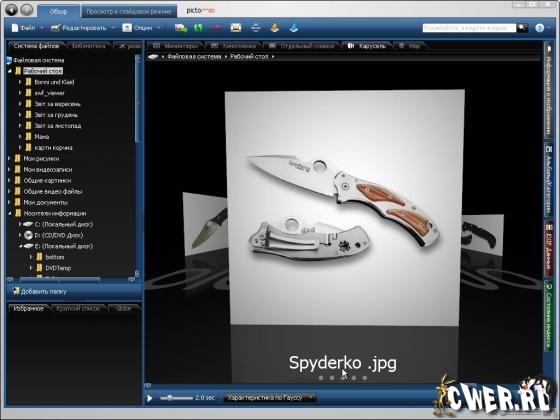Switch to Просмотр в слайдовом режиме tab

[x=129, y=11]
